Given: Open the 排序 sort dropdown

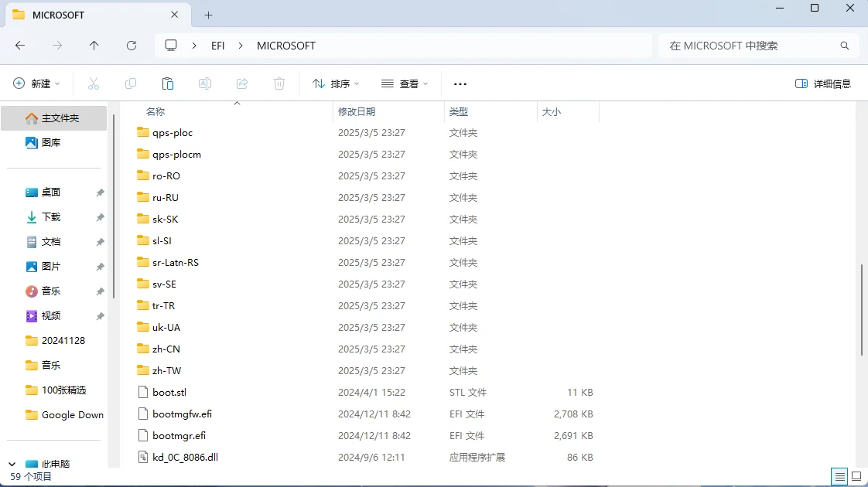Looking at the screenshot, I should (336, 83).
